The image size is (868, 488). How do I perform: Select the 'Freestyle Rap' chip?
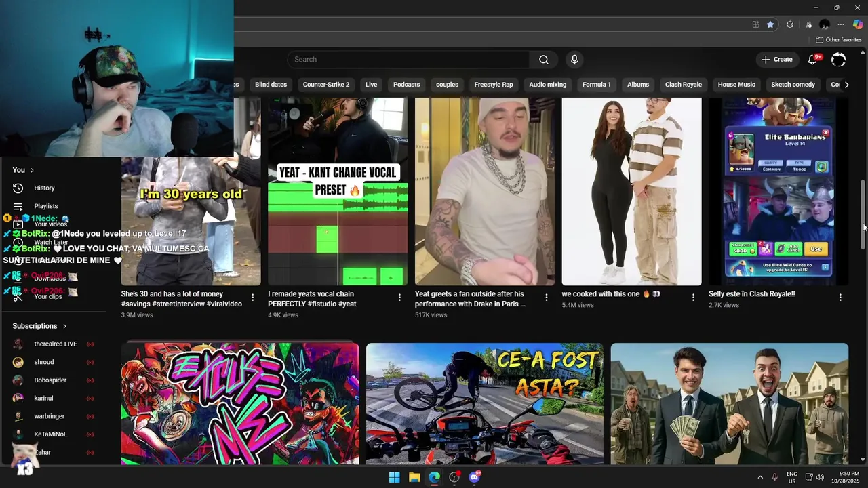(494, 85)
